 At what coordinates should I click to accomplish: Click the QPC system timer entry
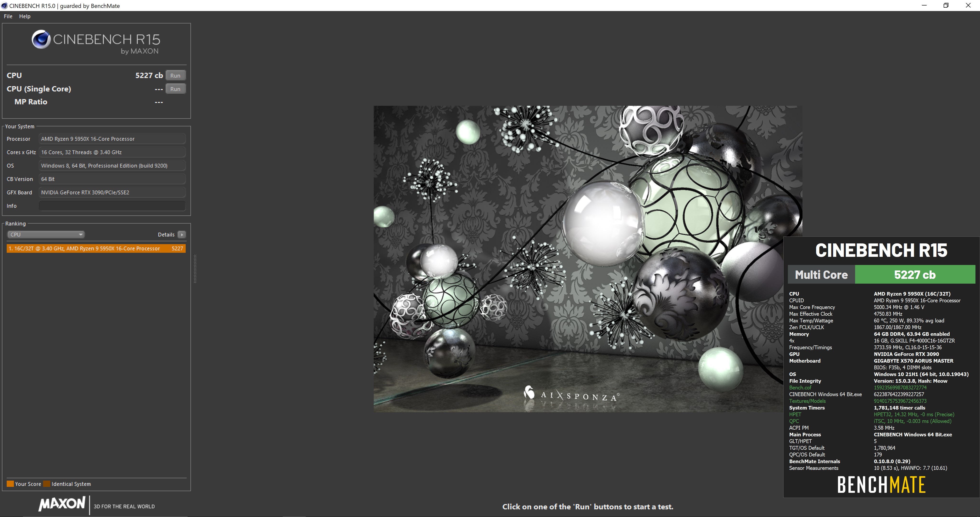794,421
